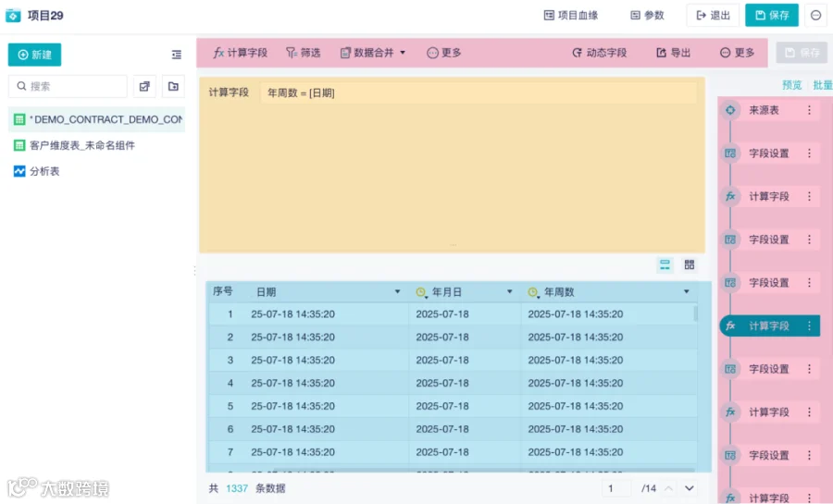Click fx icon of the highlighted 计算字段 step

(x=731, y=326)
